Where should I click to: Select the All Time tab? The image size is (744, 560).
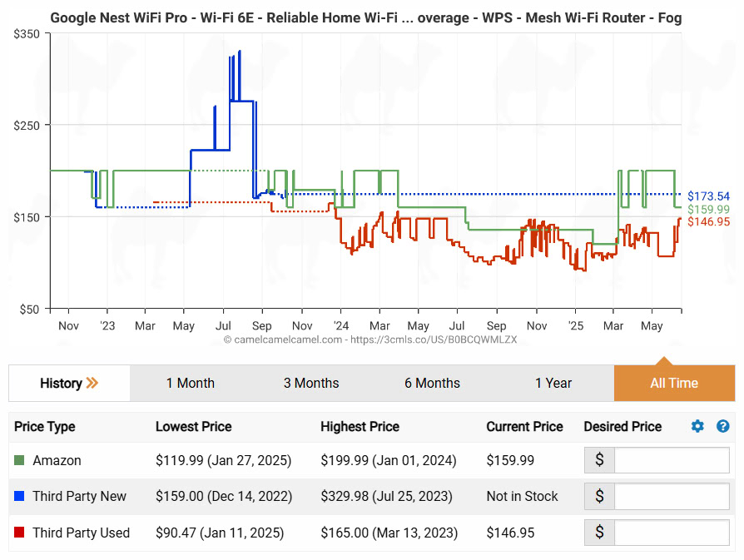point(674,383)
